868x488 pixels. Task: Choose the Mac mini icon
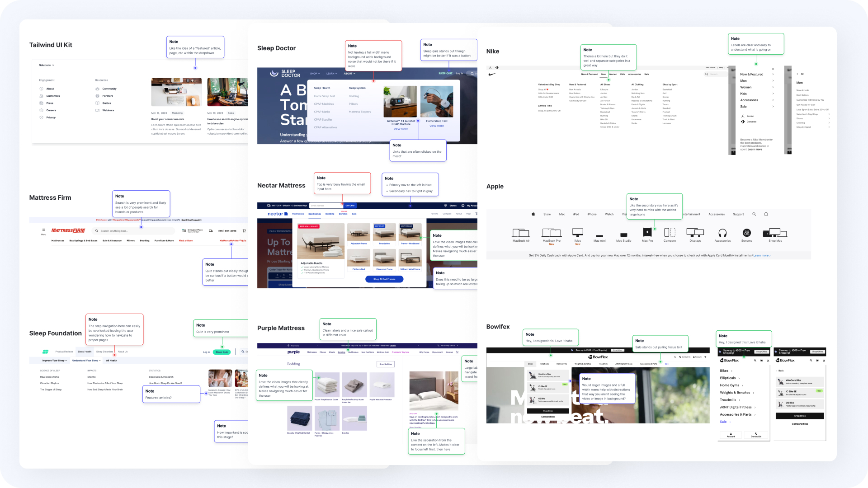point(599,235)
